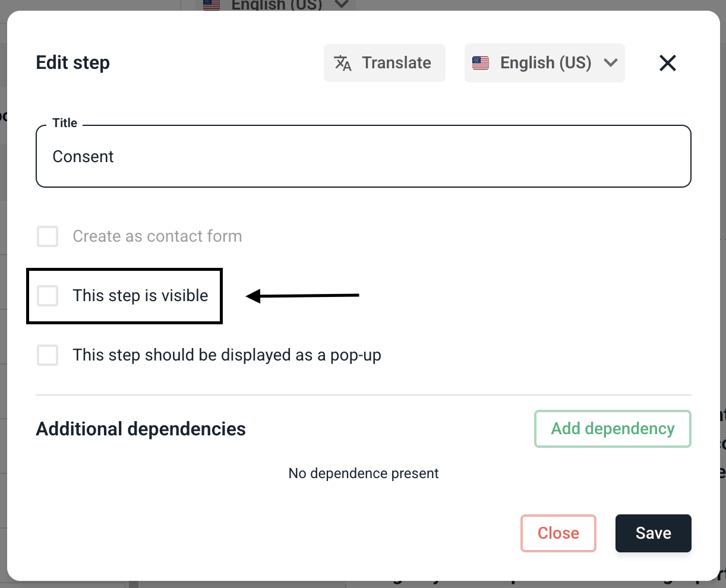Save the step changes
Image resolution: width=726 pixels, height=588 pixels.
[653, 533]
